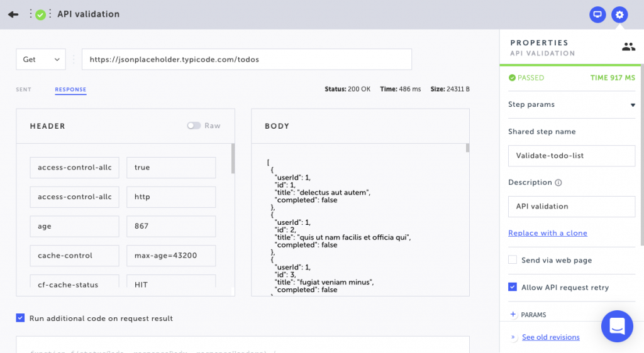The image size is (644, 353).
Task: Check the Send via web page box
Action: coord(513,259)
